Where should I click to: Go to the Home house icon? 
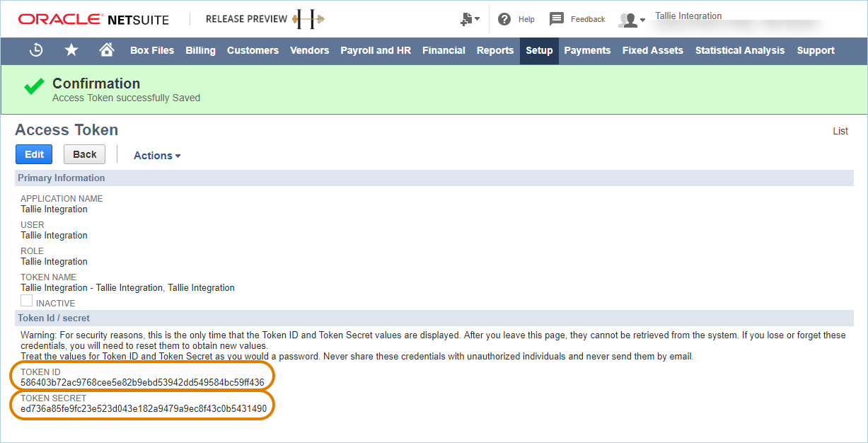pos(107,50)
